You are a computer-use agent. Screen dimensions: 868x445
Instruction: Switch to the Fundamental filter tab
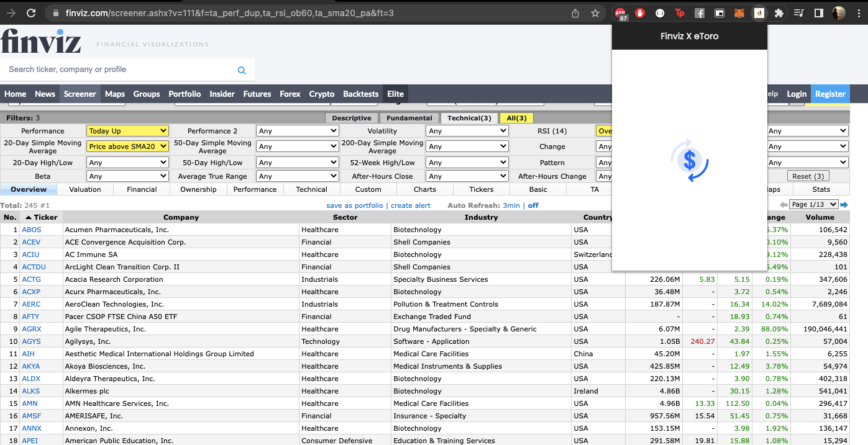409,118
